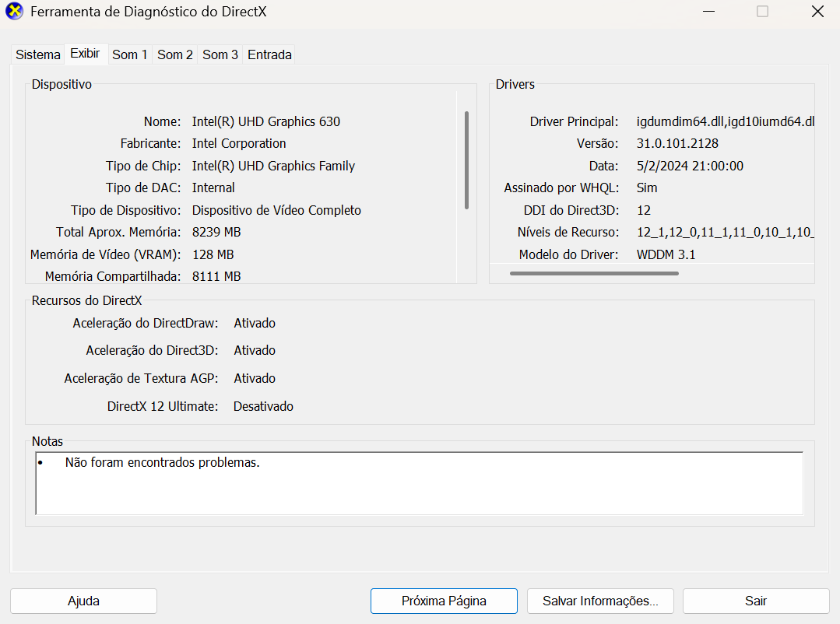Click Direct3D acceleration Ativado status

[255, 351]
